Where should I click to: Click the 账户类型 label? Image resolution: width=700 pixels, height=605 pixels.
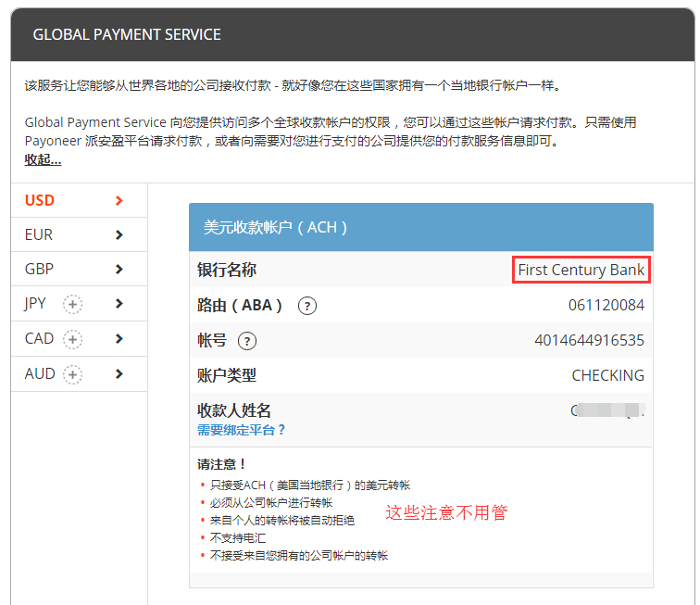click(x=227, y=376)
